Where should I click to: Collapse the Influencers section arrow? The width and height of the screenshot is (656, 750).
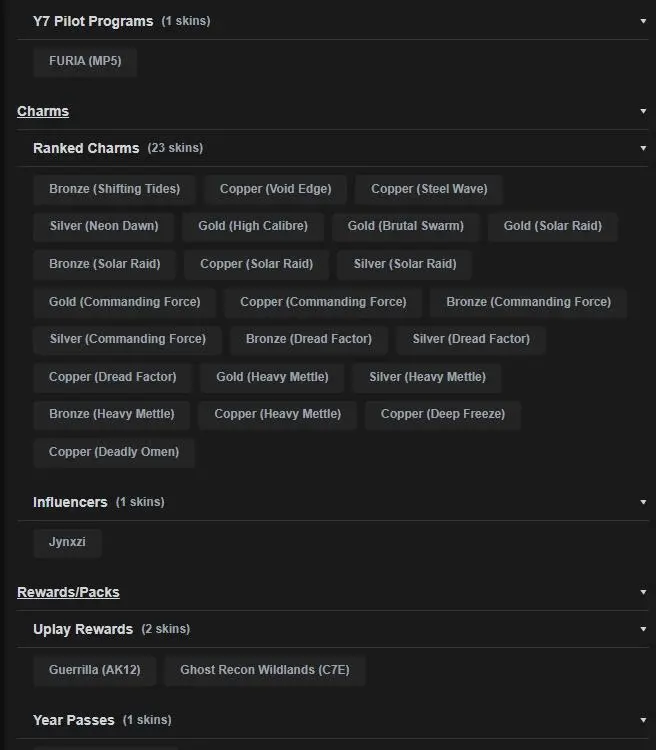[x=643, y=502]
